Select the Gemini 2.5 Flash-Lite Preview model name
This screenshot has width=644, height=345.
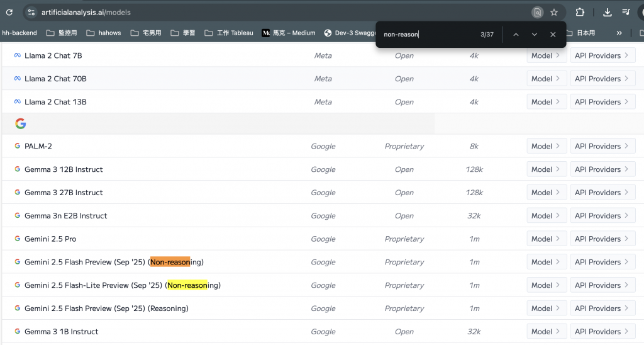123,285
